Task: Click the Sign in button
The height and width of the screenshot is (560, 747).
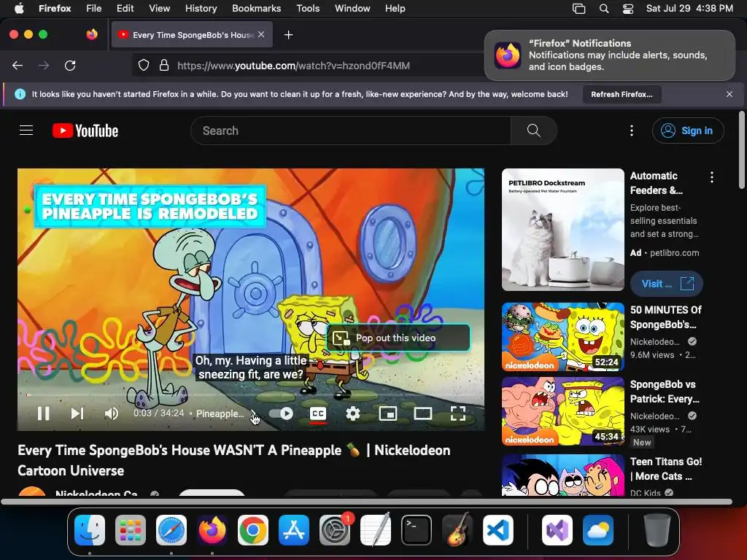Action: pos(688,131)
